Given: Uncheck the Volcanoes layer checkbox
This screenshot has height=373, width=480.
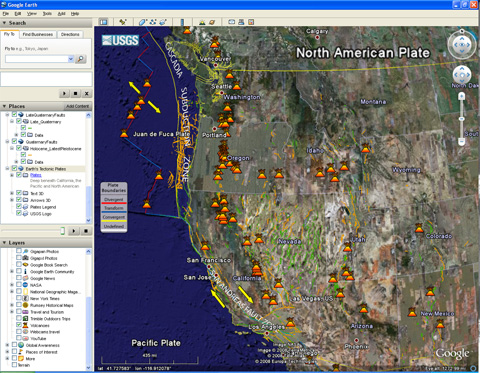Looking at the screenshot, I should click(19, 325).
